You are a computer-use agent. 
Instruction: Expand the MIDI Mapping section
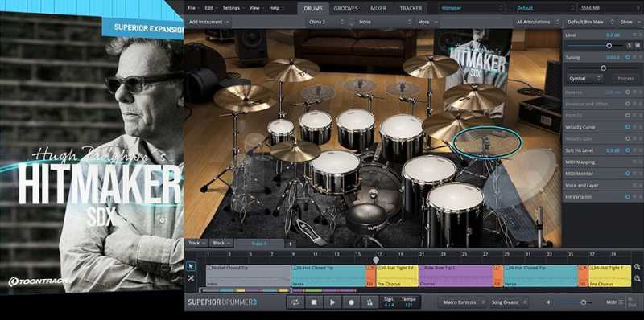[x=602, y=162]
